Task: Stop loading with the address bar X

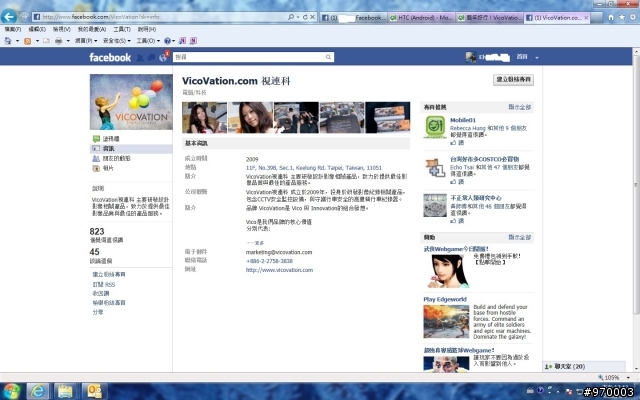Action: coord(312,17)
